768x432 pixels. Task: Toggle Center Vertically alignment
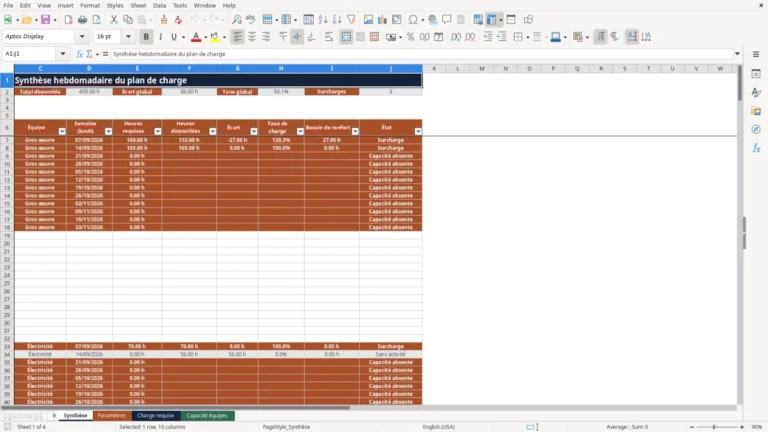(297, 37)
